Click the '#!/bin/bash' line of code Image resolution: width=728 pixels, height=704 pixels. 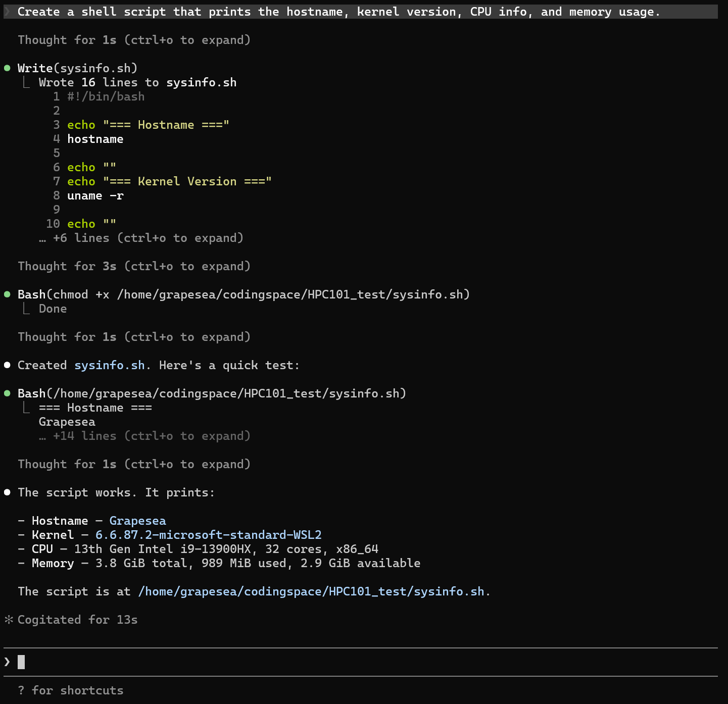[106, 96]
